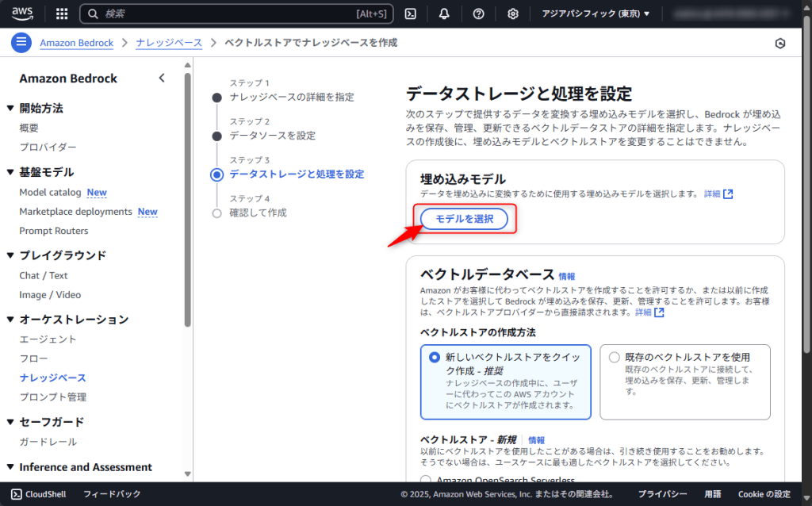Open Chat / Text playground
Image resolution: width=812 pixels, height=506 pixels.
point(44,275)
